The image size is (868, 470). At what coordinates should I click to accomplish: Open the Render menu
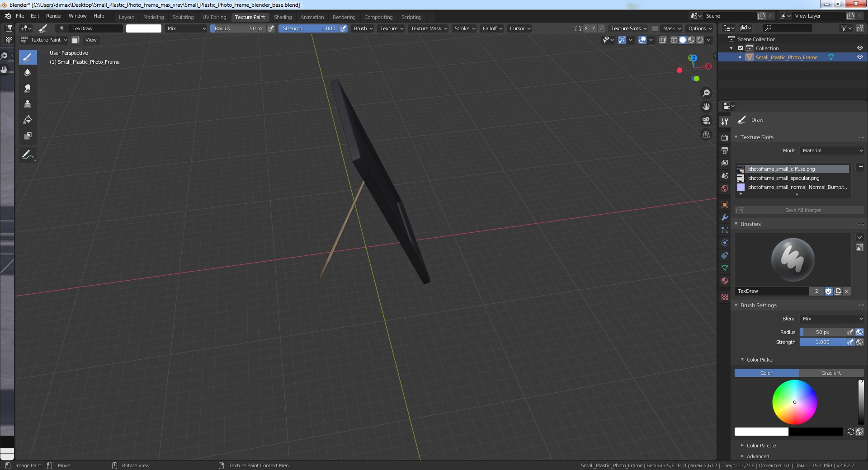(54, 16)
